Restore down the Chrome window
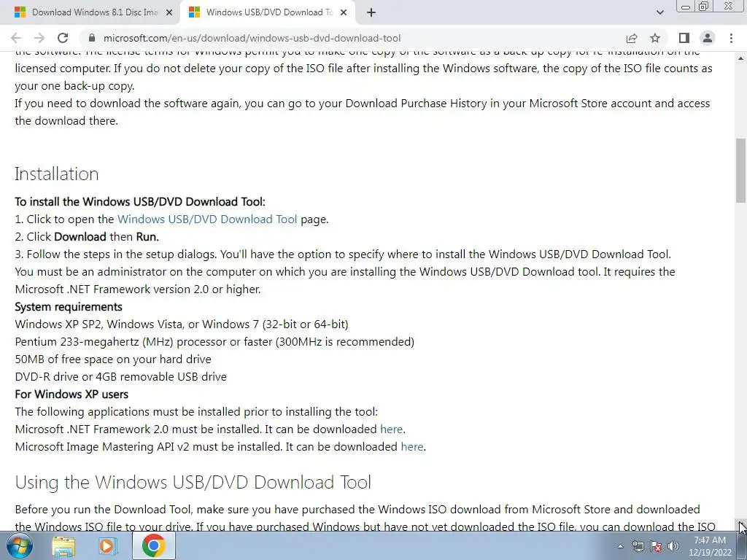 [704, 7]
